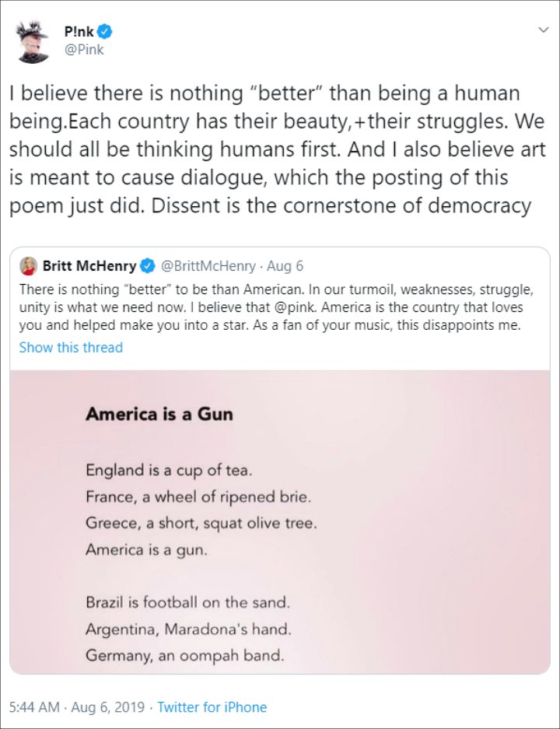
Task: Click the verified badge beside Britt McHenry
Action: [x=148, y=266]
